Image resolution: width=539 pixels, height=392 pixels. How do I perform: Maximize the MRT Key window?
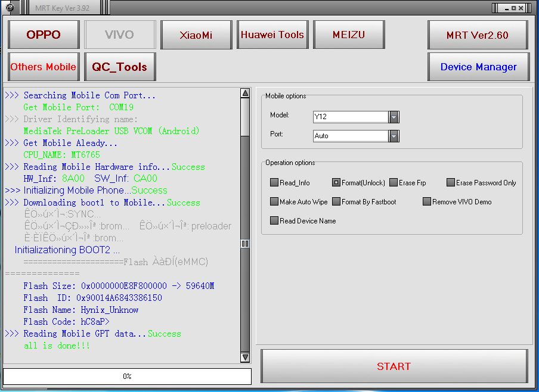513,8
